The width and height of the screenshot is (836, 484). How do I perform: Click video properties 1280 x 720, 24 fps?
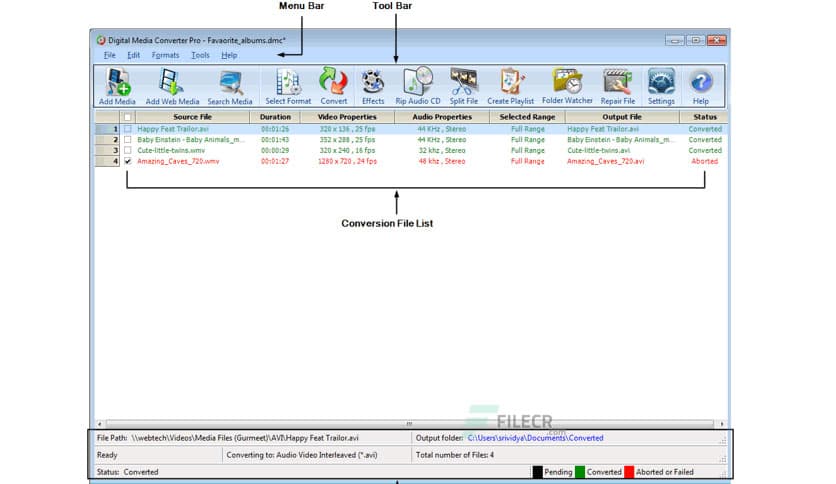pos(347,161)
